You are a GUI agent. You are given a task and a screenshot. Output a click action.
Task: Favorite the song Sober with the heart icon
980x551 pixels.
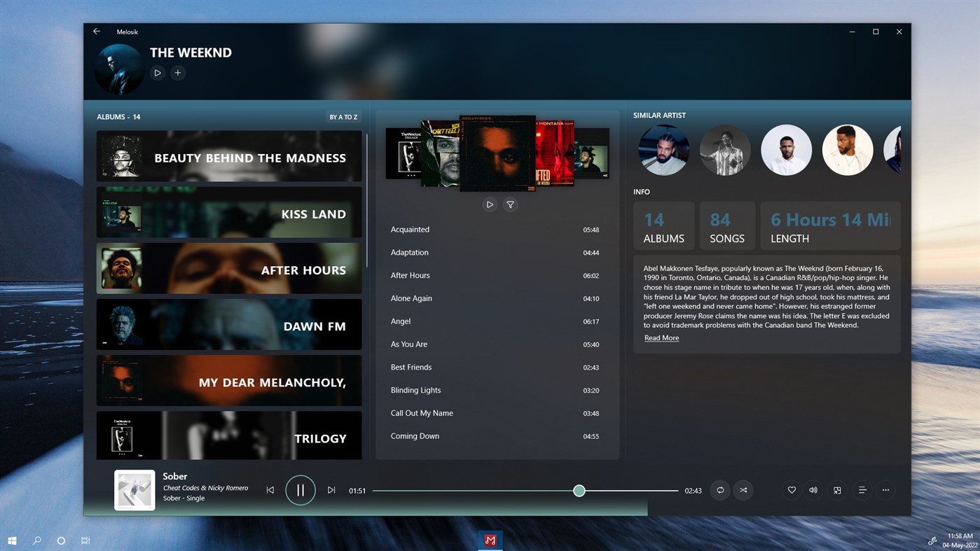[791, 490]
